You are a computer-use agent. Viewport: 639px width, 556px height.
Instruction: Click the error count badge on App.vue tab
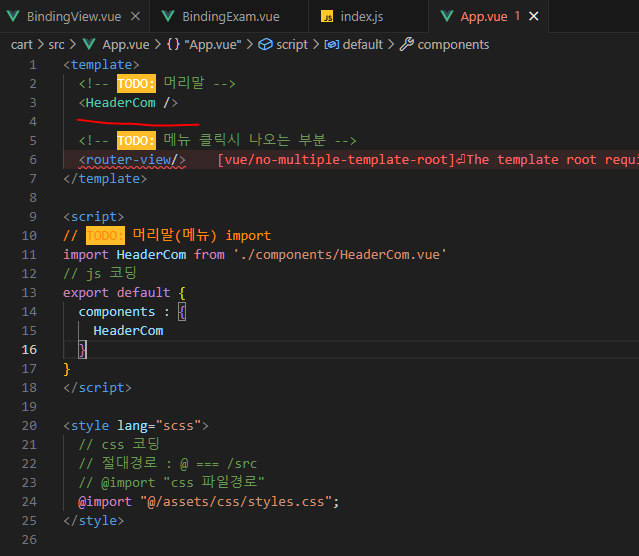(x=517, y=16)
